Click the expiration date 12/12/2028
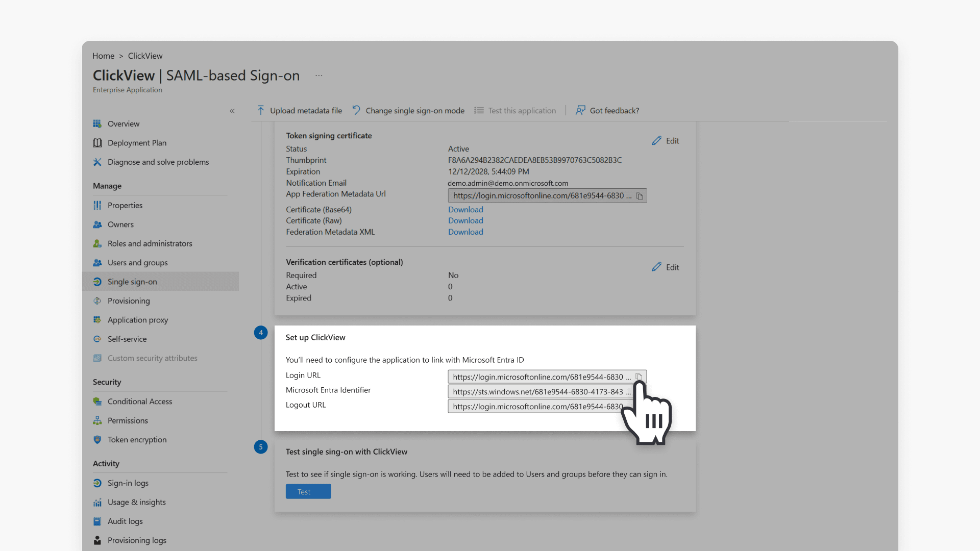This screenshot has width=980, height=551. 488,172
